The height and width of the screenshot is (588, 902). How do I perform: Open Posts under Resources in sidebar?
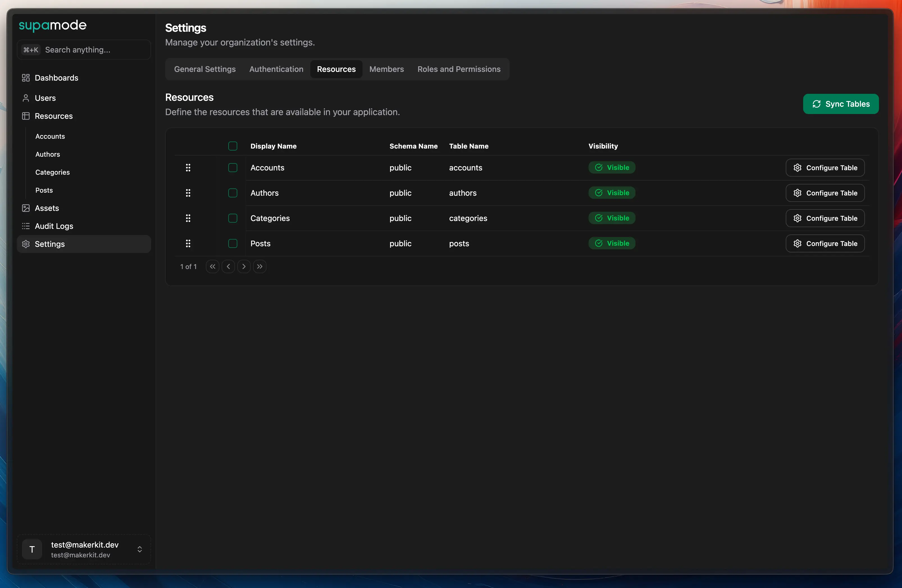44,190
